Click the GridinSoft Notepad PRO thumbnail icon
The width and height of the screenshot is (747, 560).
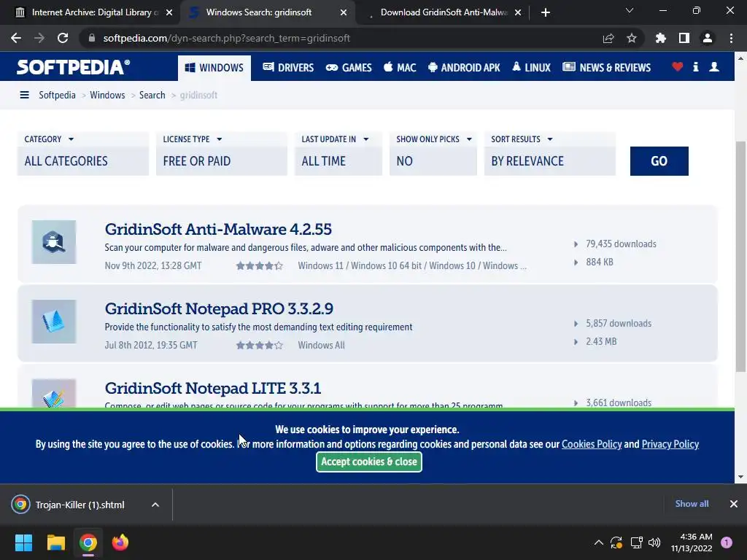pyautogui.click(x=54, y=322)
